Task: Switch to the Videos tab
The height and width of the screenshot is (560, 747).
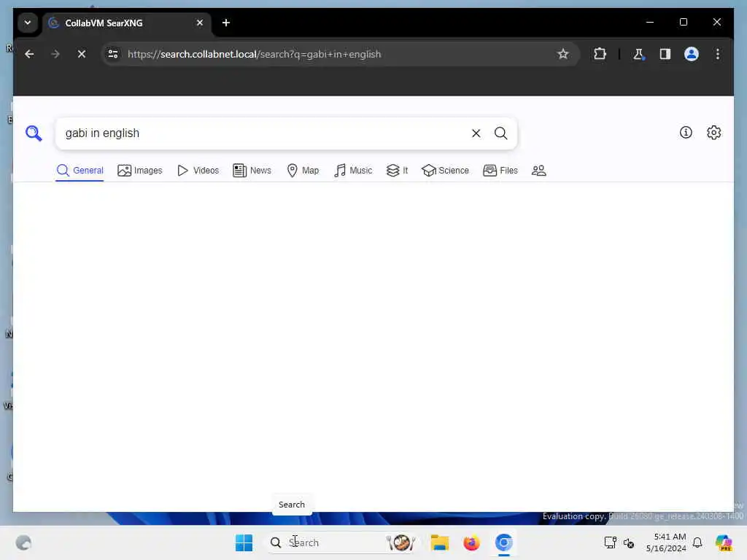Action: 198,171
